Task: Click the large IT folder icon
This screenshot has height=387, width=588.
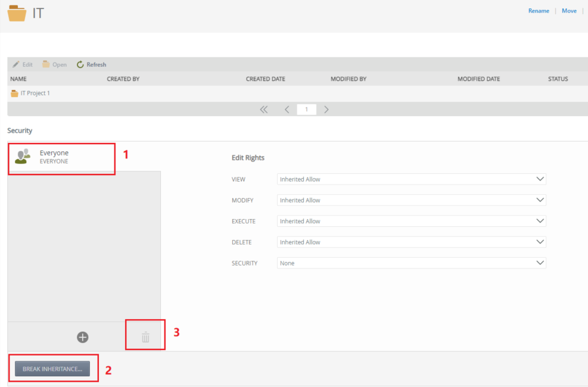Action: 17,13
